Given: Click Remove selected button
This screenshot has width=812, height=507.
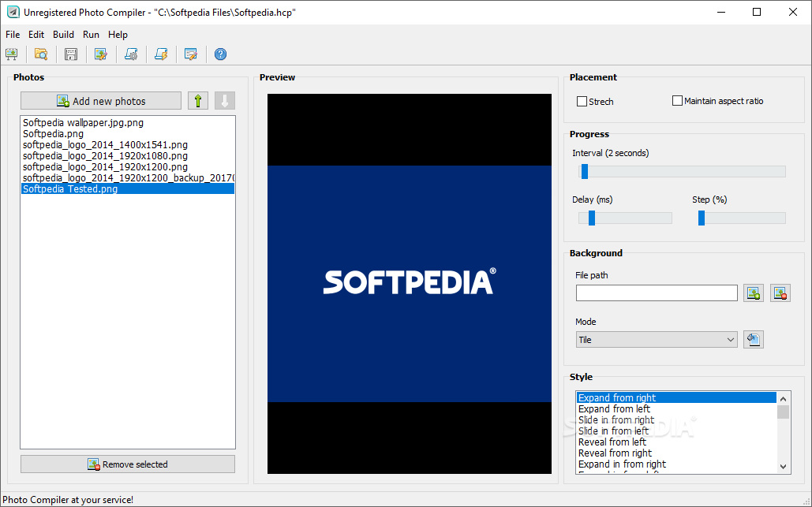Looking at the screenshot, I should (128, 464).
